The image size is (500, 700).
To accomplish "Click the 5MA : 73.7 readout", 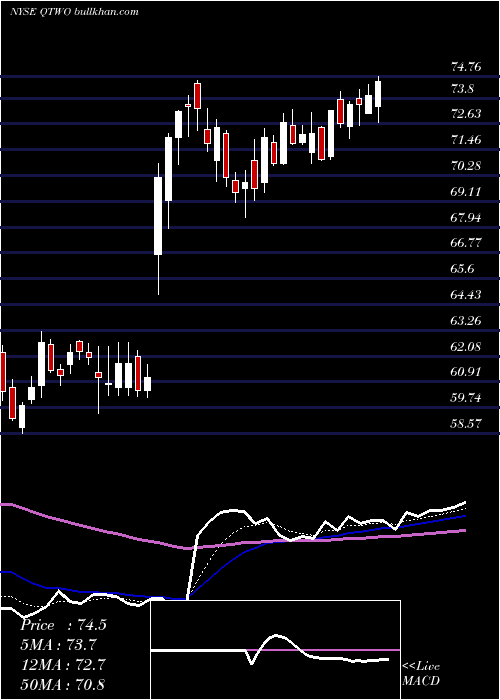I will 58,645.
